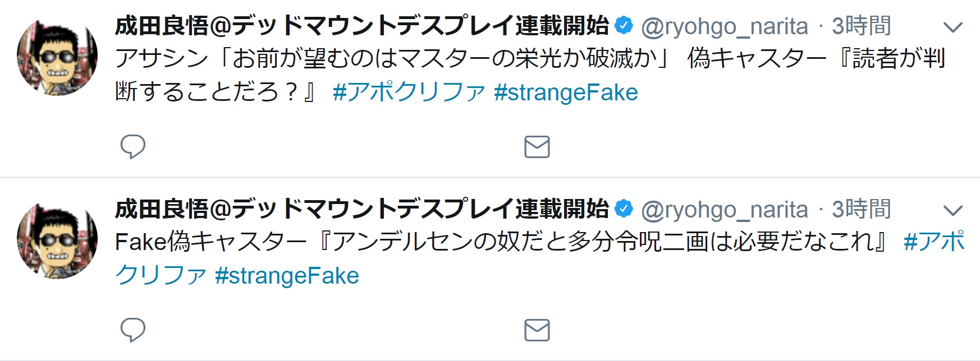Open the profile avatar beside the アサシン tweet
Screen dimensions: 980x361
click(x=57, y=57)
